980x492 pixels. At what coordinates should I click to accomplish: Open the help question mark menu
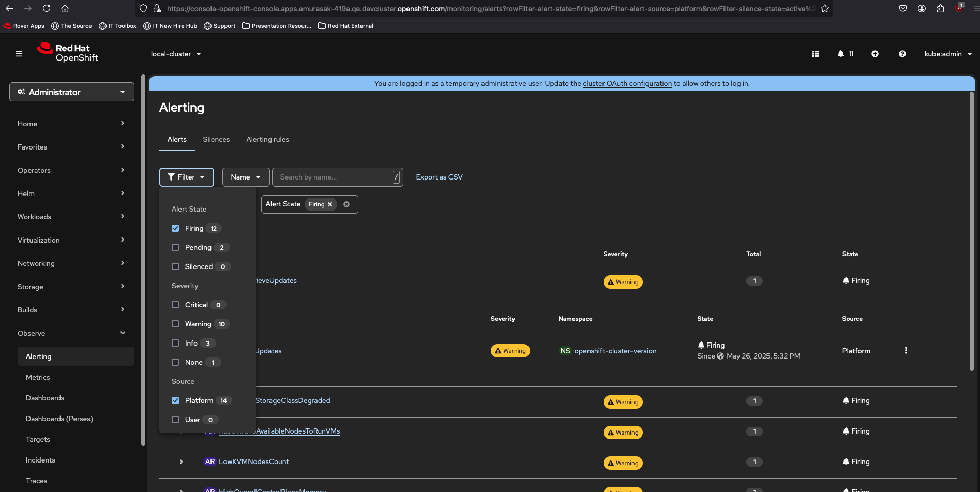(902, 54)
